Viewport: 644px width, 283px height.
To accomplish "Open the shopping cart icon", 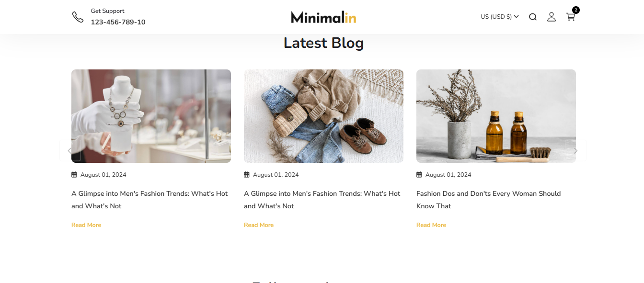I will click(x=570, y=17).
